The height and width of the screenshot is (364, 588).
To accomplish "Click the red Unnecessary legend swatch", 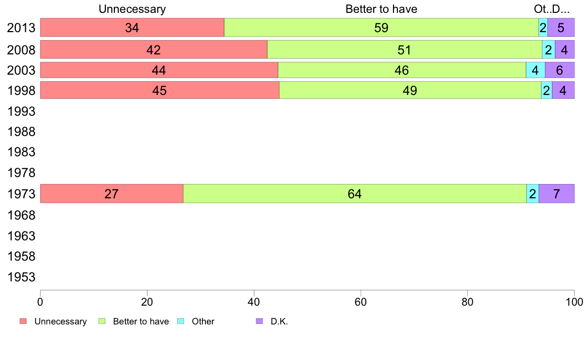I will [x=23, y=321].
